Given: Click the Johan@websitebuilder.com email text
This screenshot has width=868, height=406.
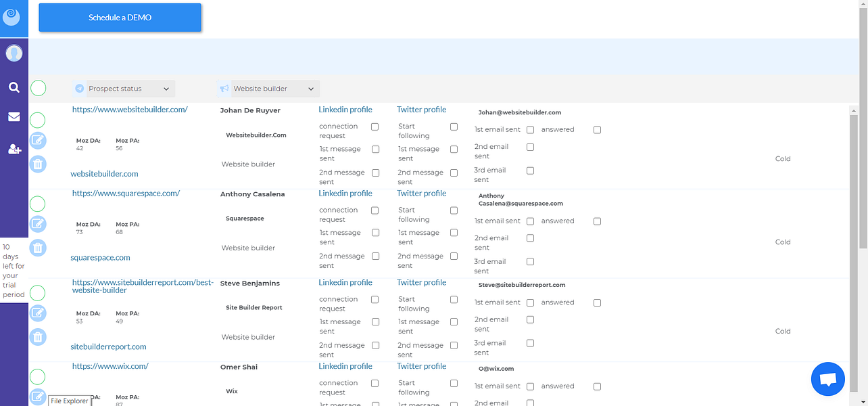Looking at the screenshot, I should point(520,113).
